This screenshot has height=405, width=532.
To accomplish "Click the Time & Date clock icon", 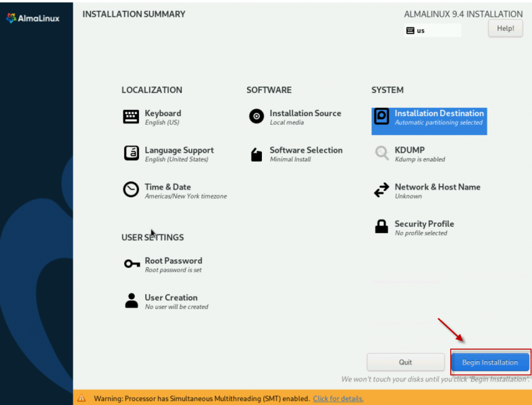I will pos(131,190).
